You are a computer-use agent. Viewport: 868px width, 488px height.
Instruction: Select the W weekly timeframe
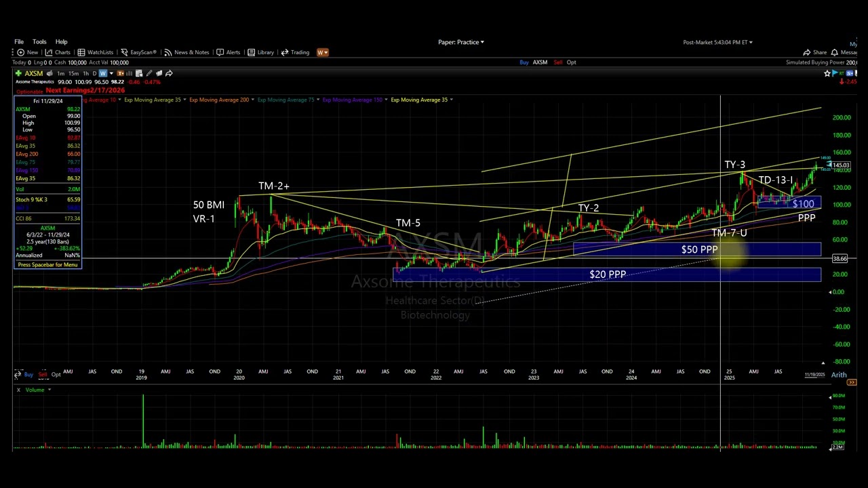click(x=102, y=73)
